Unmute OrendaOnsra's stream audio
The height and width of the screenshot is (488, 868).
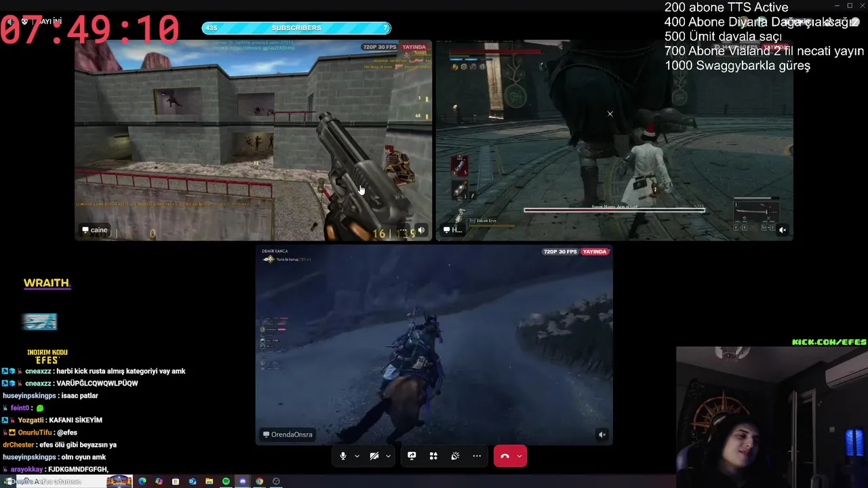(602, 434)
